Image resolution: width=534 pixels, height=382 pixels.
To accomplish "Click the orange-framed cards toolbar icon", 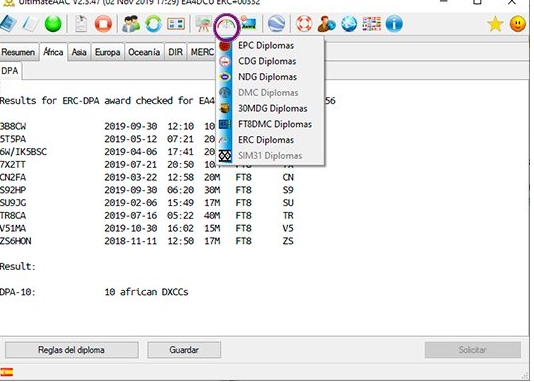I will [x=176, y=24].
